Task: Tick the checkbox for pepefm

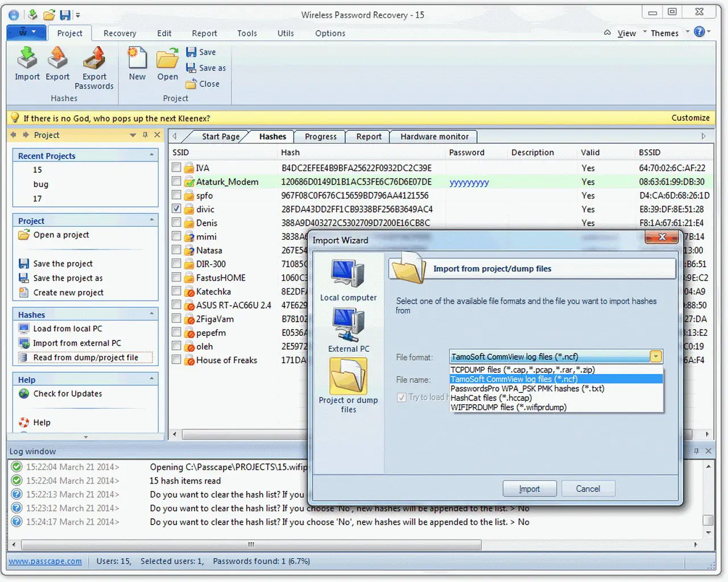Action: [x=177, y=332]
